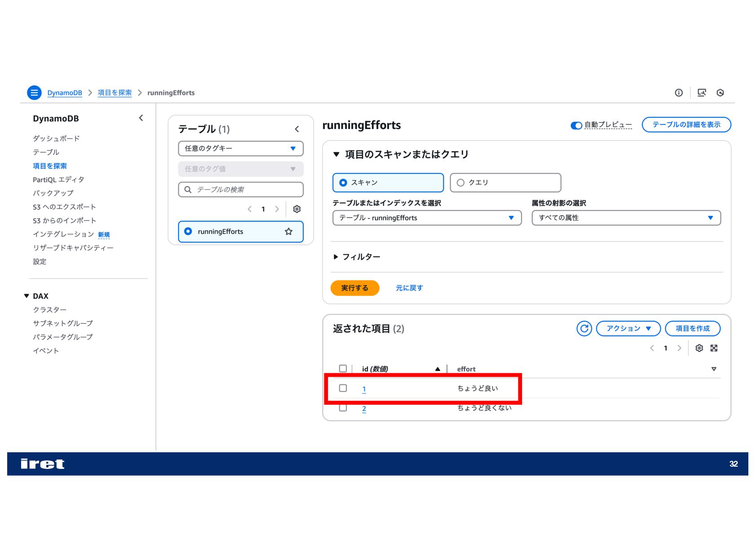Open S3 へのエクスポート in the sidebar
756x535 pixels.
click(x=64, y=207)
